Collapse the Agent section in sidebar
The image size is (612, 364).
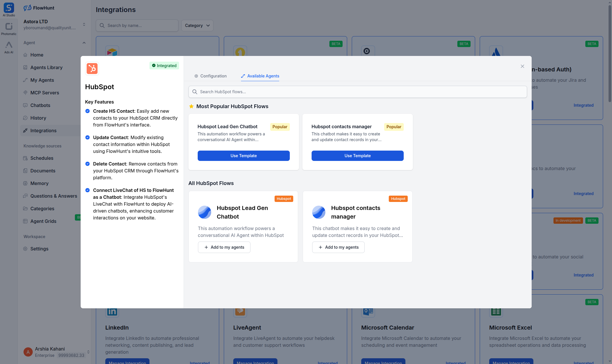[84, 43]
